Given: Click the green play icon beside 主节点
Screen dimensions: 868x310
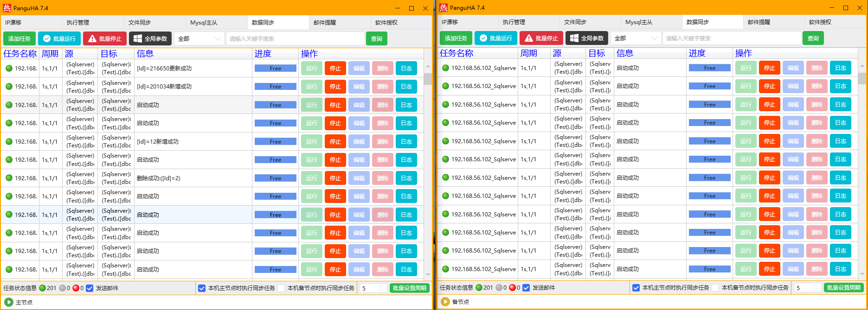Looking at the screenshot, I should (x=8, y=302).
